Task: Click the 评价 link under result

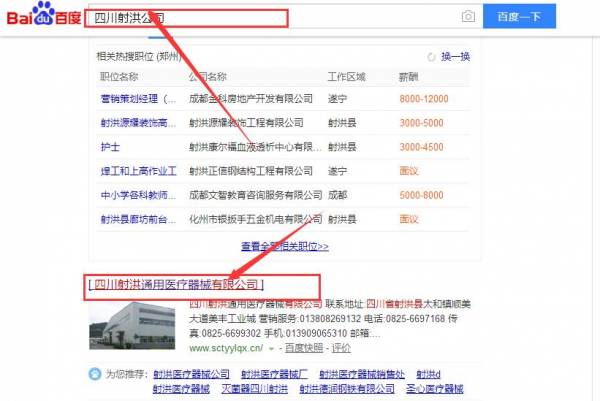Action: [x=342, y=348]
